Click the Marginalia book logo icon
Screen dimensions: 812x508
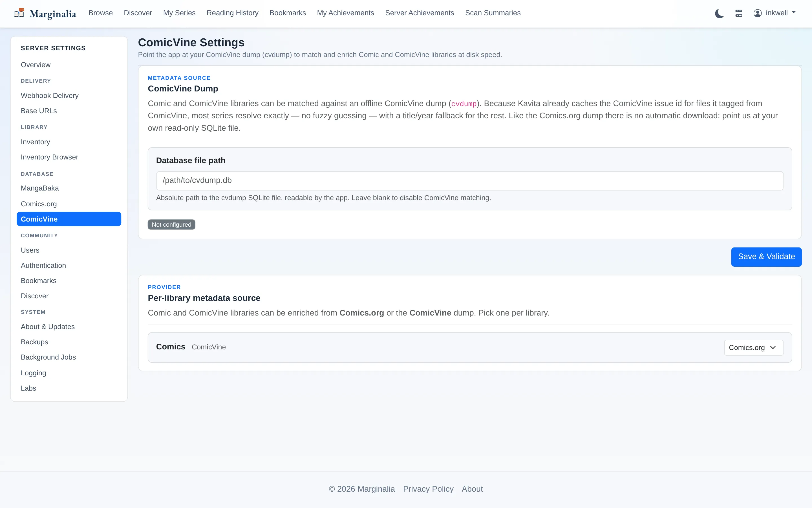[19, 13]
